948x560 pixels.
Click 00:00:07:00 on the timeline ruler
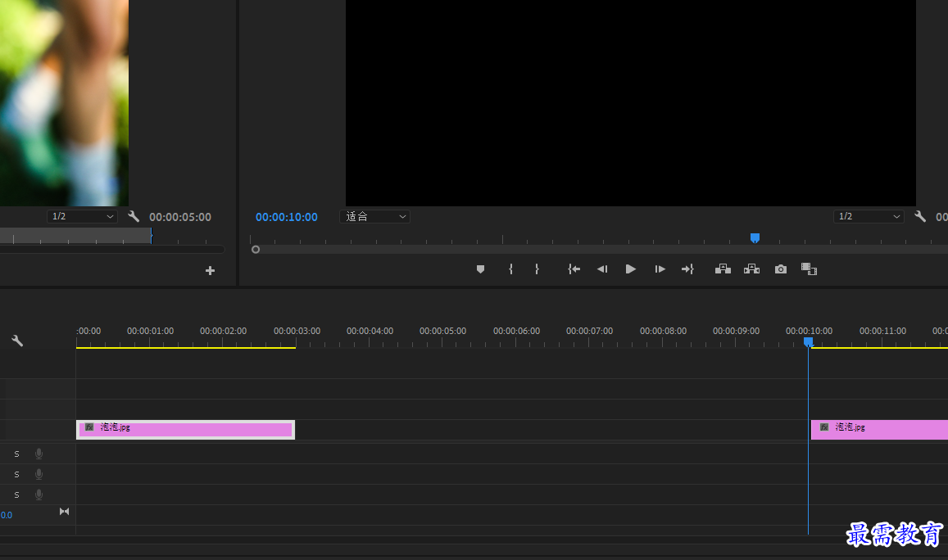589,331
